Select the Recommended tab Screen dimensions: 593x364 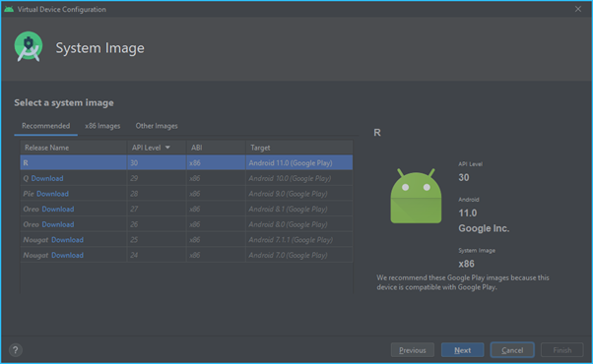pos(45,126)
